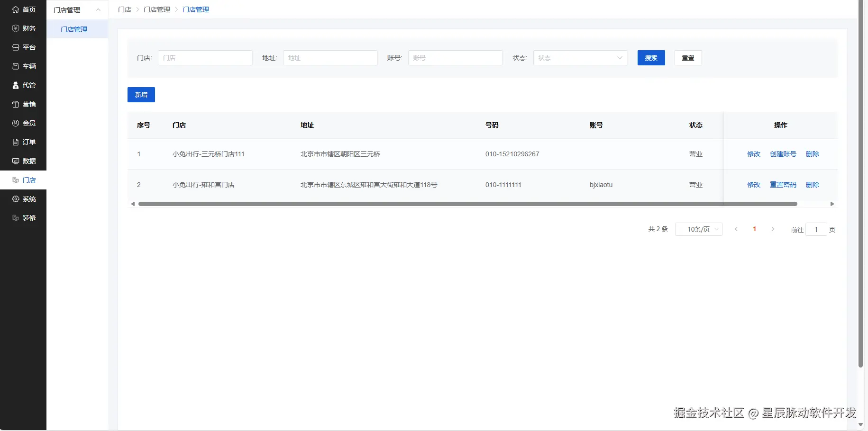868x431 pixels.
Task: Open the 车辆 vehicle icon in sidebar
Action: (x=16, y=66)
